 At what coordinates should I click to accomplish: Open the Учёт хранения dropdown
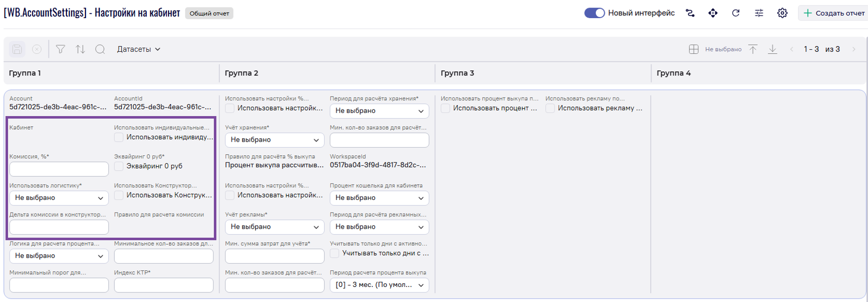274,140
